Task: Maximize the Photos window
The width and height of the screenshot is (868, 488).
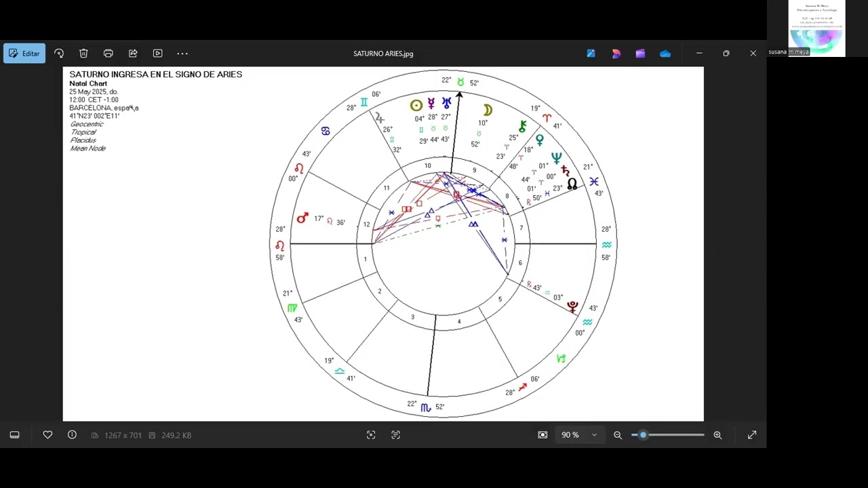Action: click(726, 53)
